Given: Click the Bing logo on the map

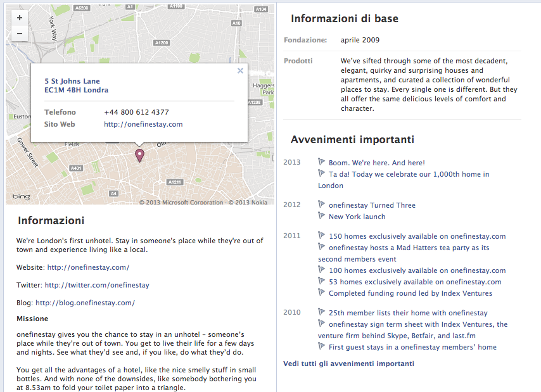Looking at the screenshot, I should (x=22, y=196).
